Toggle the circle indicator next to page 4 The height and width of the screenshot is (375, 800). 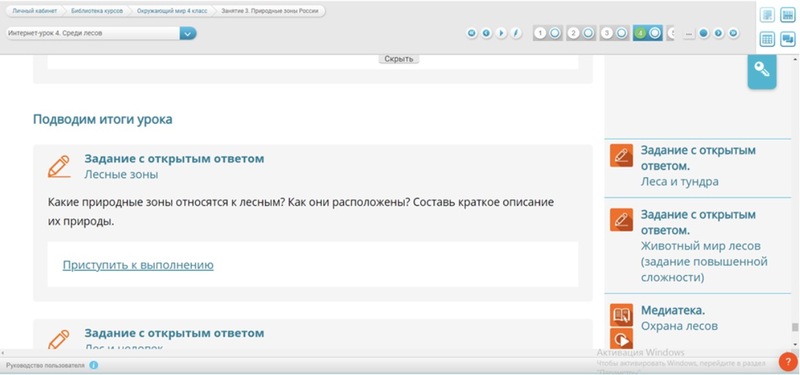(655, 33)
